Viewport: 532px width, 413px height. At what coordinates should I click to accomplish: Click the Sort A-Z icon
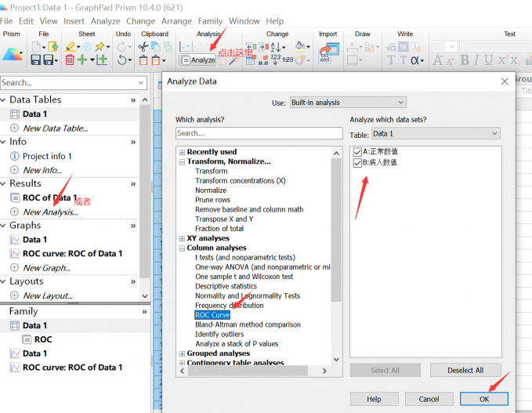coord(275,47)
